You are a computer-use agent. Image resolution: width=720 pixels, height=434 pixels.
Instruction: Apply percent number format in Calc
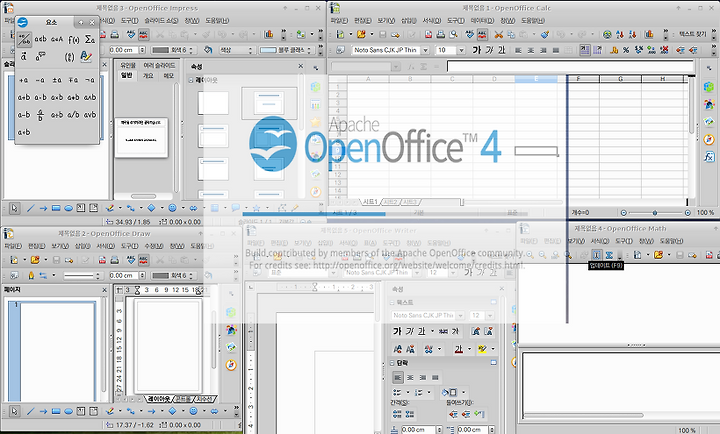pyautogui.click(x=626, y=50)
